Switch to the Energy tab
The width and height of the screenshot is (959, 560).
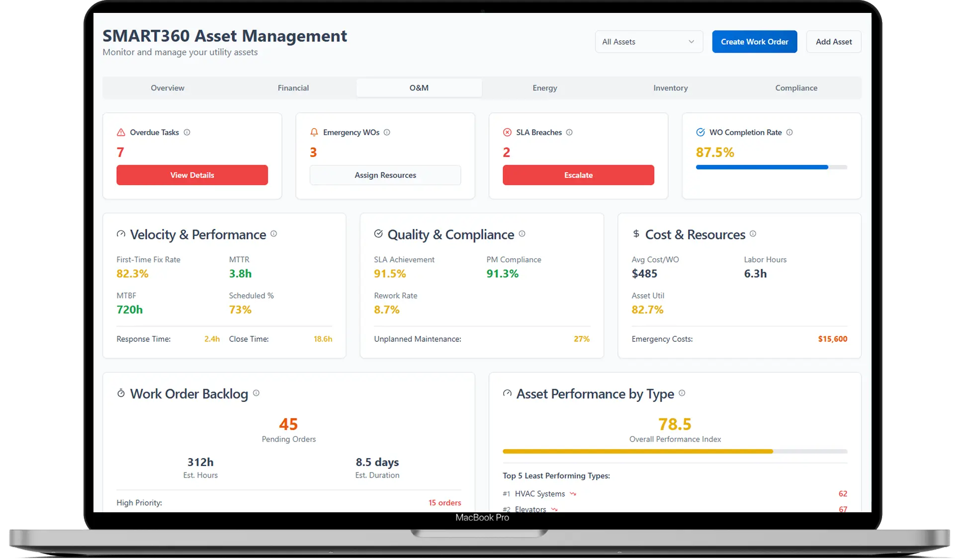point(544,87)
